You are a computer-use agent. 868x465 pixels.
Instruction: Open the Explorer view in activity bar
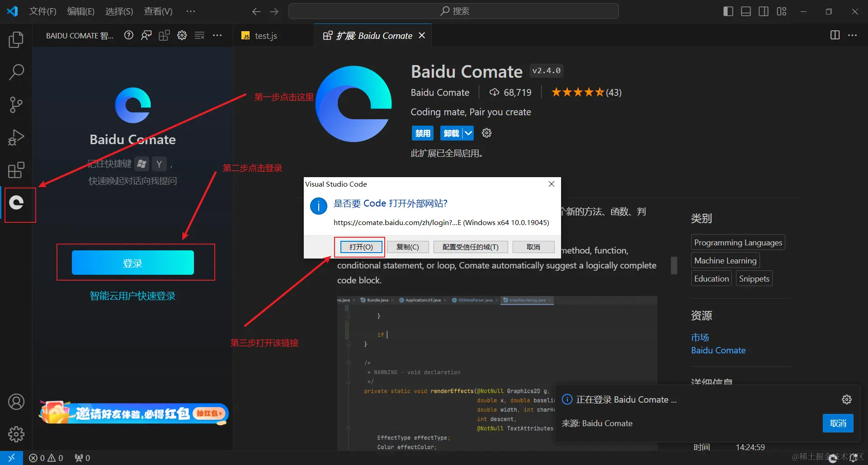pos(16,40)
